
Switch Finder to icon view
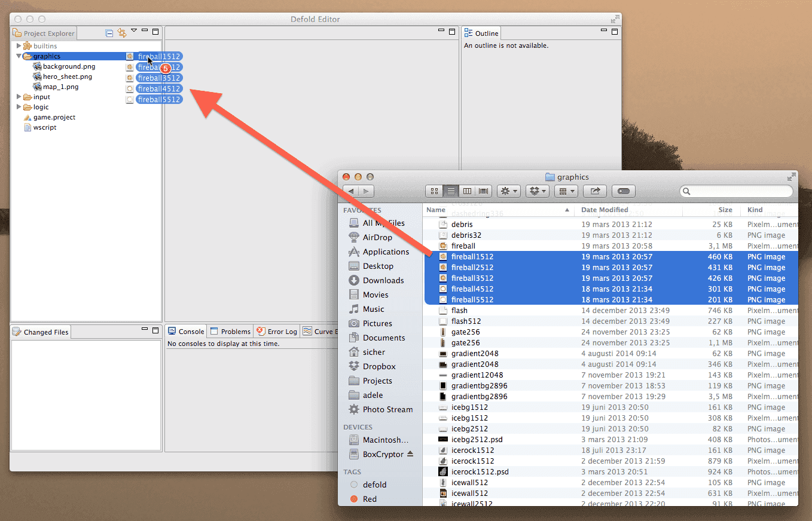coord(434,191)
